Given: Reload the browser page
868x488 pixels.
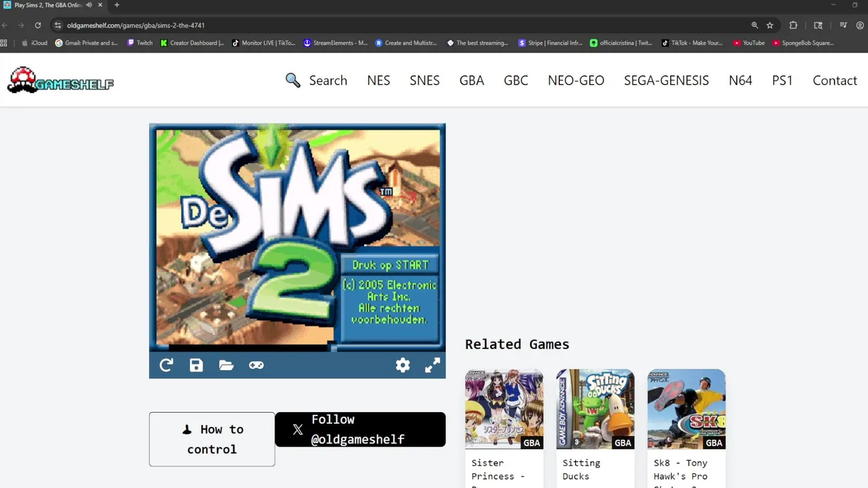Looking at the screenshot, I should pyautogui.click(x=38, y=25).
